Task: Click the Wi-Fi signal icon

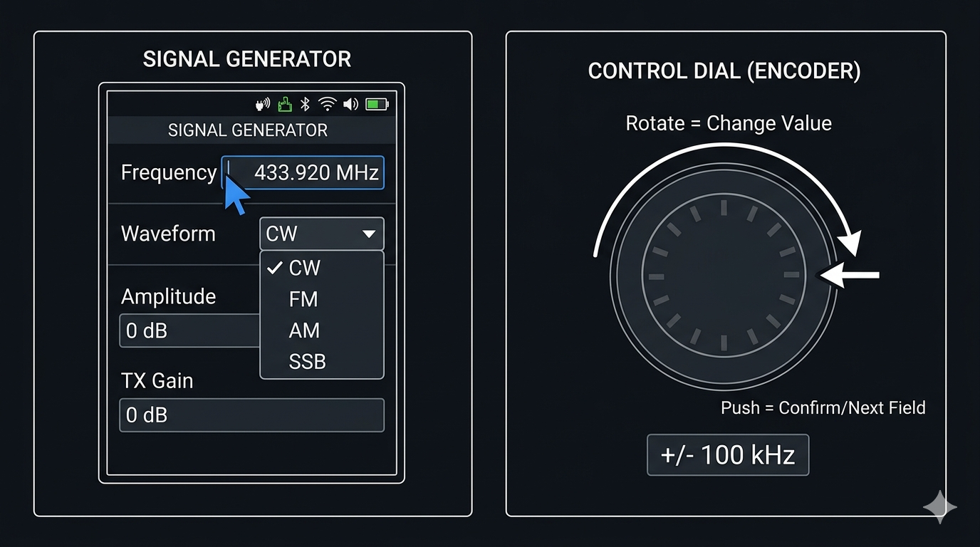Action: tap(328, 105)
